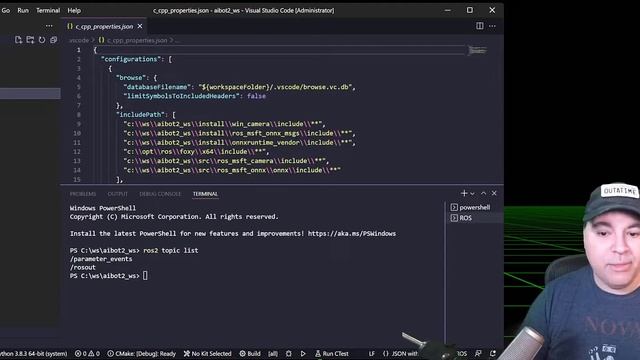Minimize the Visual Studio Code window

(x=448, y=10)
